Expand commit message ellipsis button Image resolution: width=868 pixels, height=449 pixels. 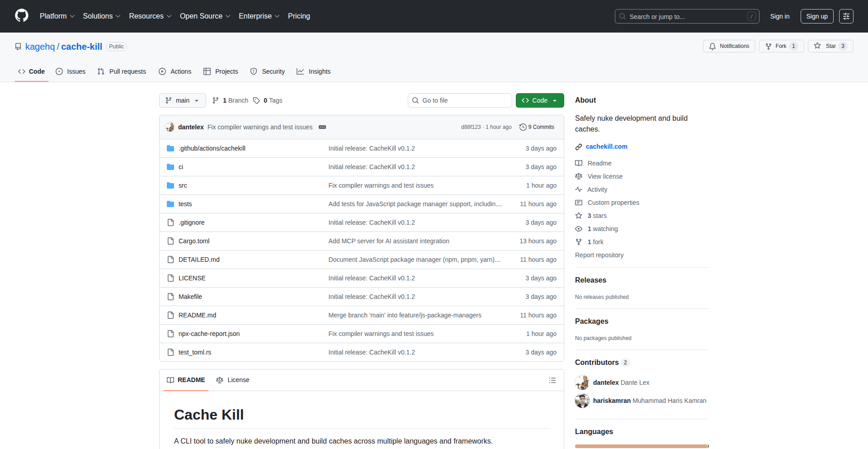click(x=322, y=127)
